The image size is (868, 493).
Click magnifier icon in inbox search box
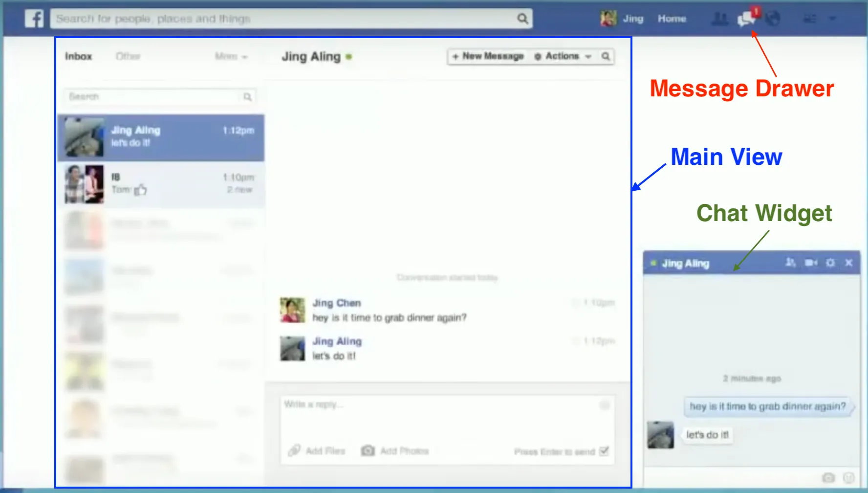click(247, 97)
